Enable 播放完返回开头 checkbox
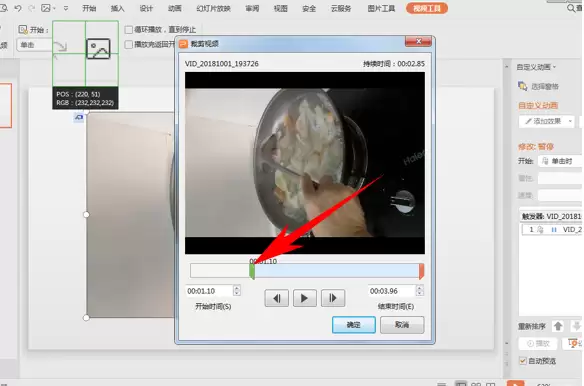The image size is (584, 386). (x=128, y=44)
